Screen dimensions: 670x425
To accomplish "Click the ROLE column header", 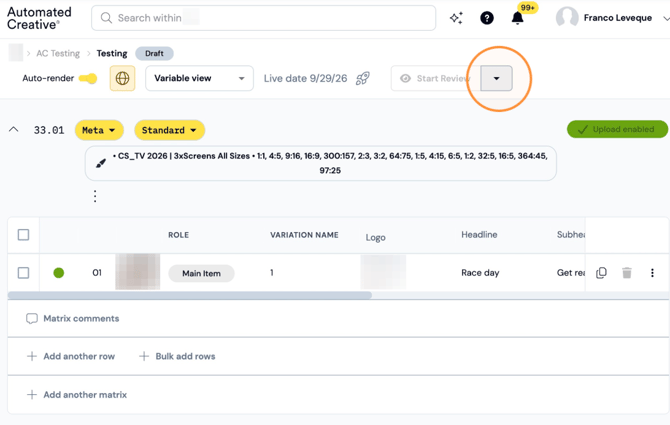I will [179, 235].
